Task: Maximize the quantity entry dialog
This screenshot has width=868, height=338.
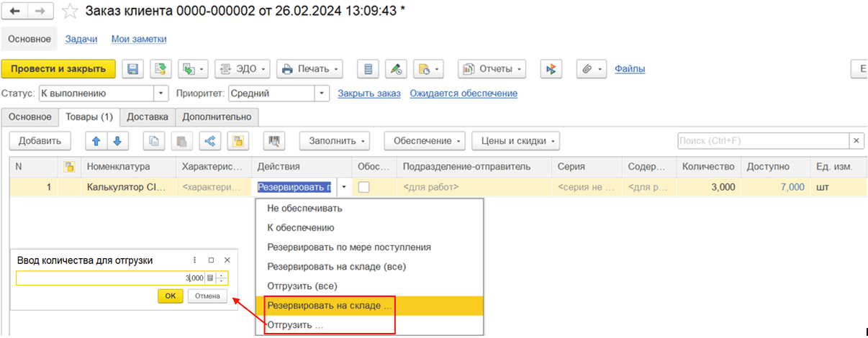Action: click(x=211, y=260)
